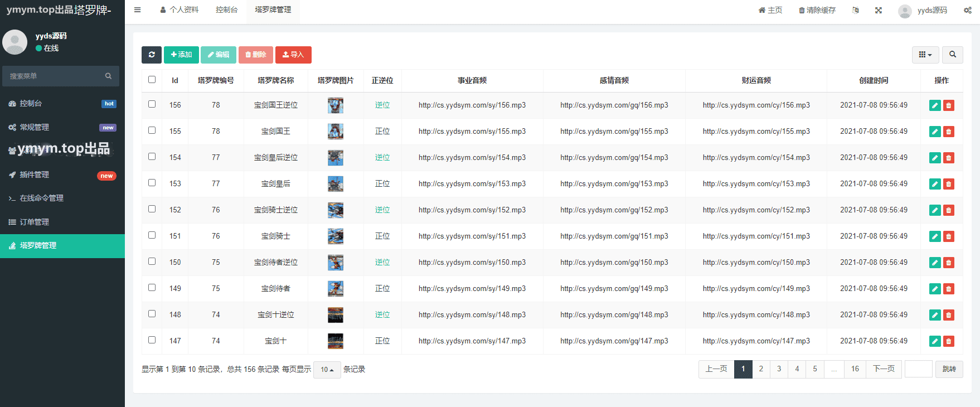Image resolution: width=980 pixels, height=407 pixels.
Task: Toggle the sidebar hamburger menu icon
Action: pyautogui.click(x=138, y=10)
